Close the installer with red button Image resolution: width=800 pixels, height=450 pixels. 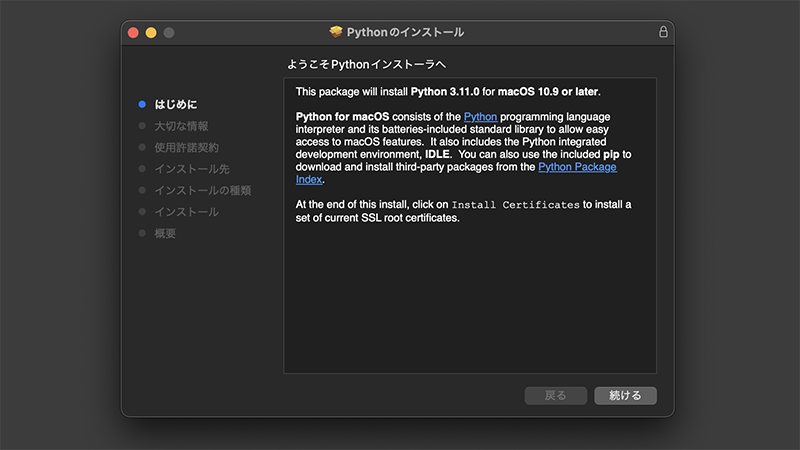click(x=133, y=33)
